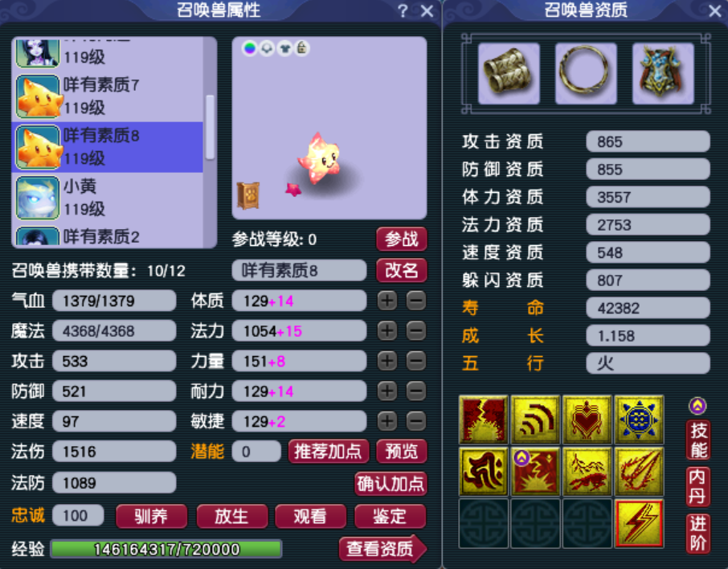Decrease 敏捷 with the minus button
728x569 pixels.
click(416, 421)
